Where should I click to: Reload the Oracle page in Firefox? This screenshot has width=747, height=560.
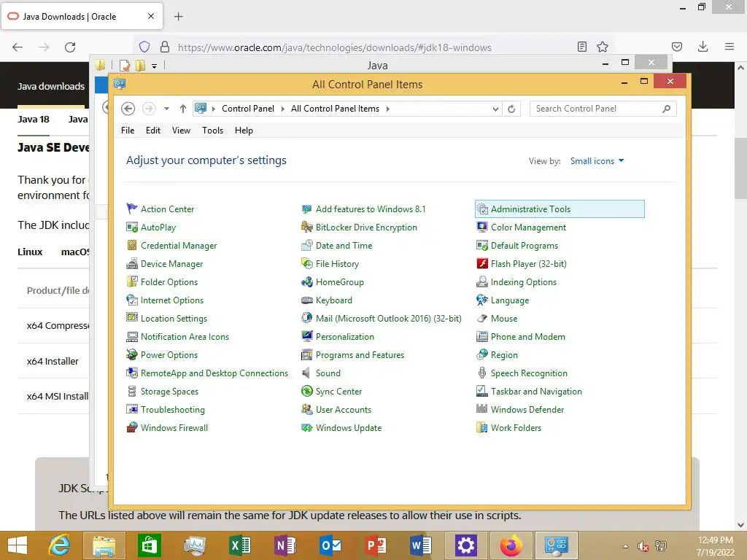click(70, 47)
